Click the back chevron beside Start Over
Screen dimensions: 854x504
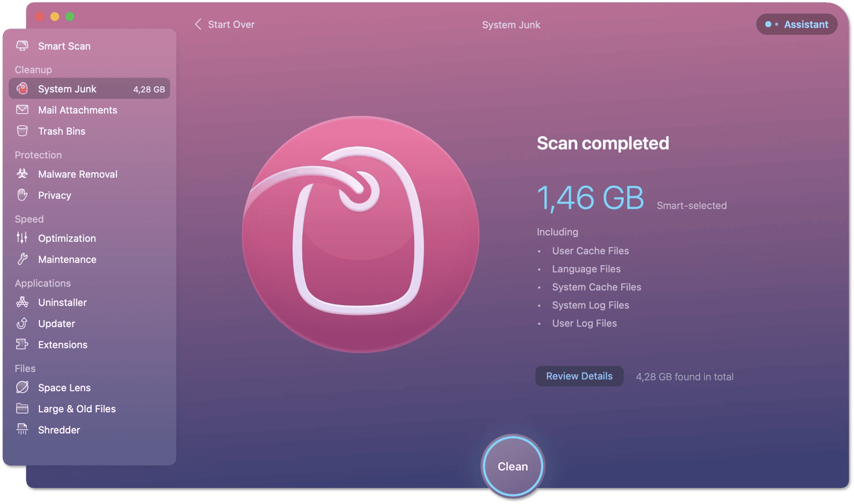pyautogui.click(x=198, y=24)
